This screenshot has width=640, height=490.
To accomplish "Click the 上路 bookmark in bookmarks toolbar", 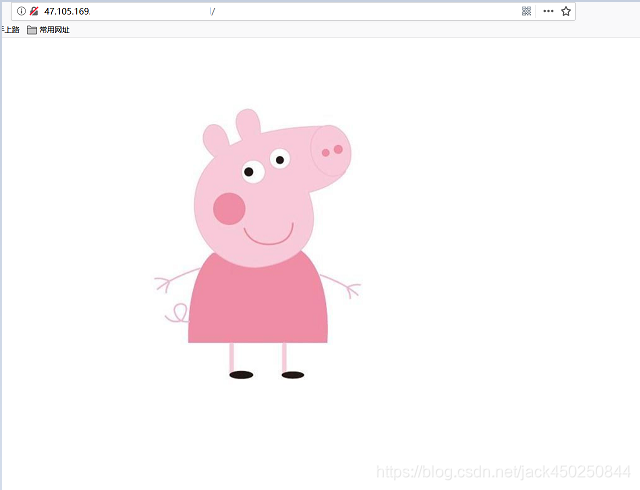I will point(11,29).
